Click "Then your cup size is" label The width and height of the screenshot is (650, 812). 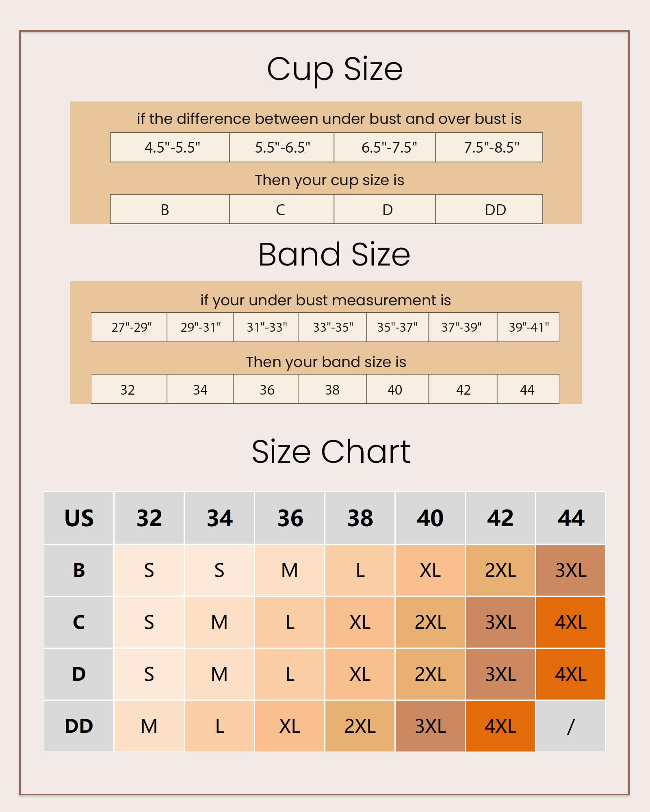coord(329,180)
